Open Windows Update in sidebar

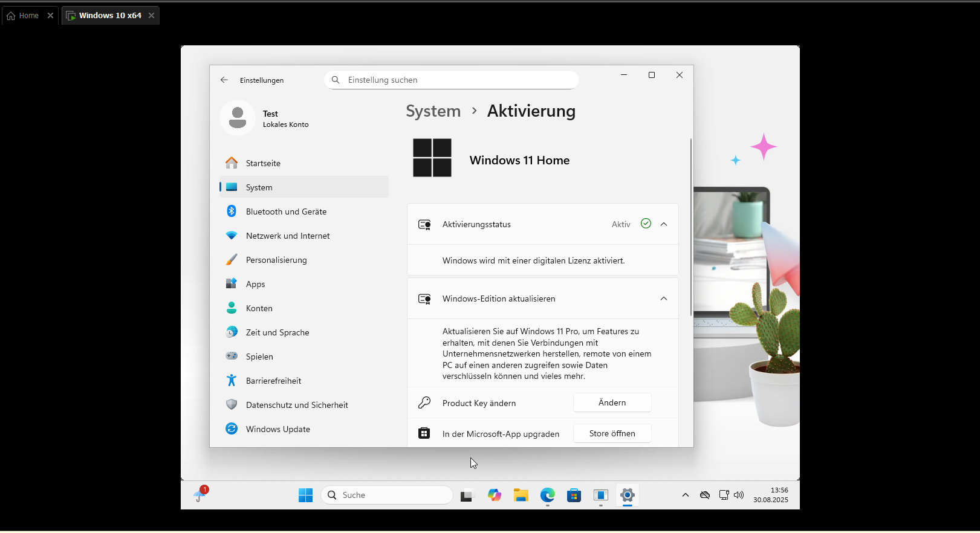tap(278, 429)
